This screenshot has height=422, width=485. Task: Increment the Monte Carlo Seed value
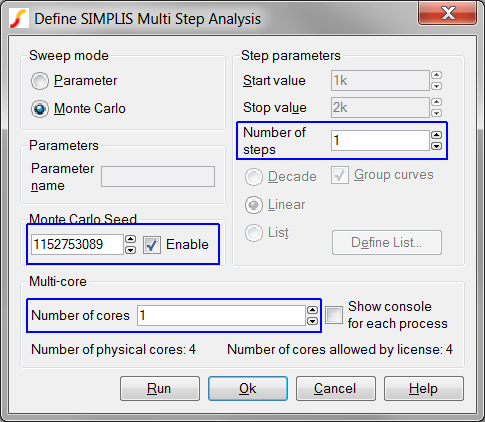tap(130, 239)
